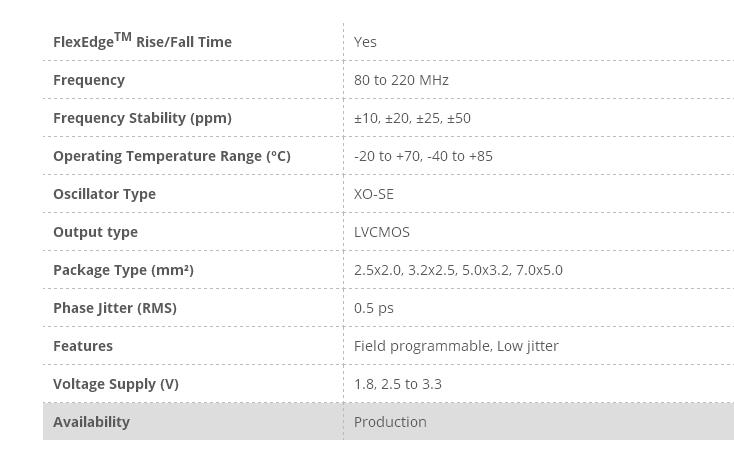Click the Oscillator Type row label
The height and width of the screenshot is (450, 734).
click(104, 194)
